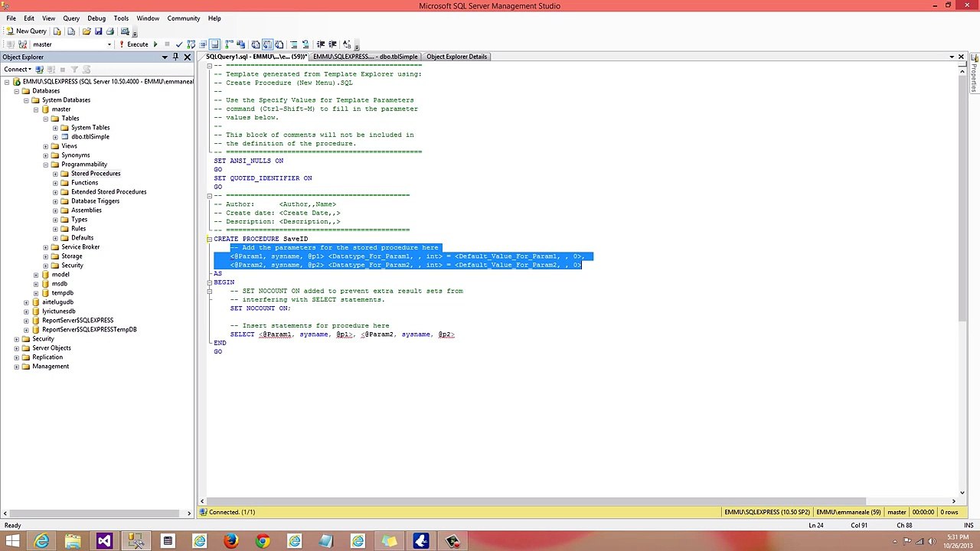Select the Functions folder in the tree

(x=84, y=183)
